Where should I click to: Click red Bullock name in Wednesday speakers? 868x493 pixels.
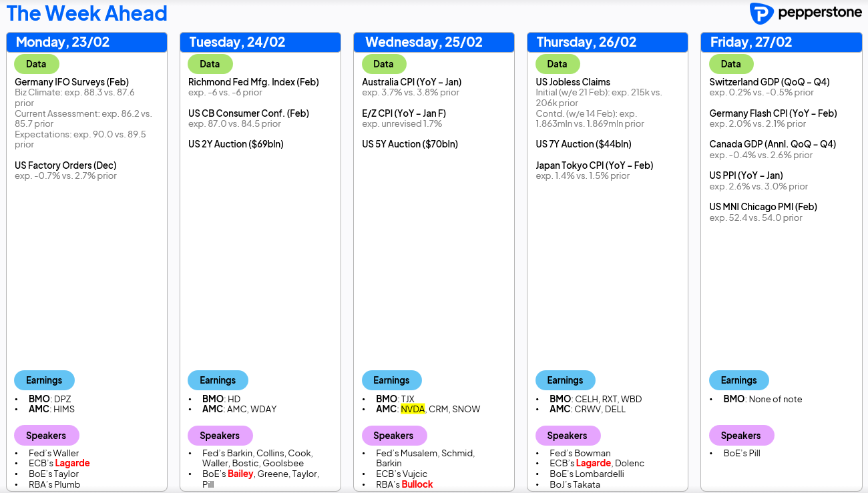[417, 484]
